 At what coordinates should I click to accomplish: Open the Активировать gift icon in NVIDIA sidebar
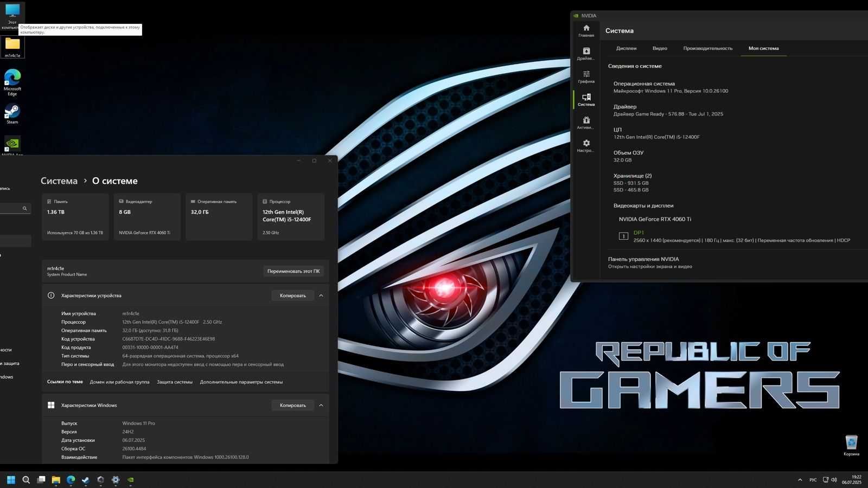point(586,123)
